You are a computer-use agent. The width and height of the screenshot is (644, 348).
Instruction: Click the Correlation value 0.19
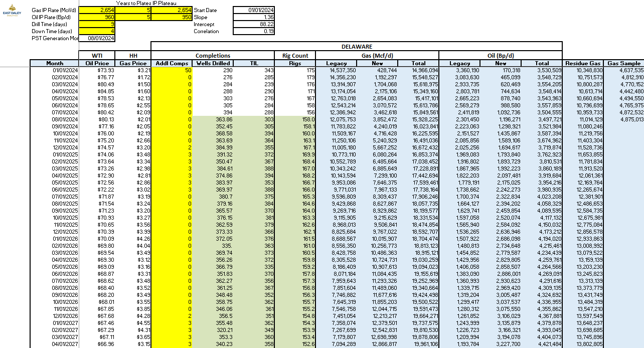coord(254,31)
